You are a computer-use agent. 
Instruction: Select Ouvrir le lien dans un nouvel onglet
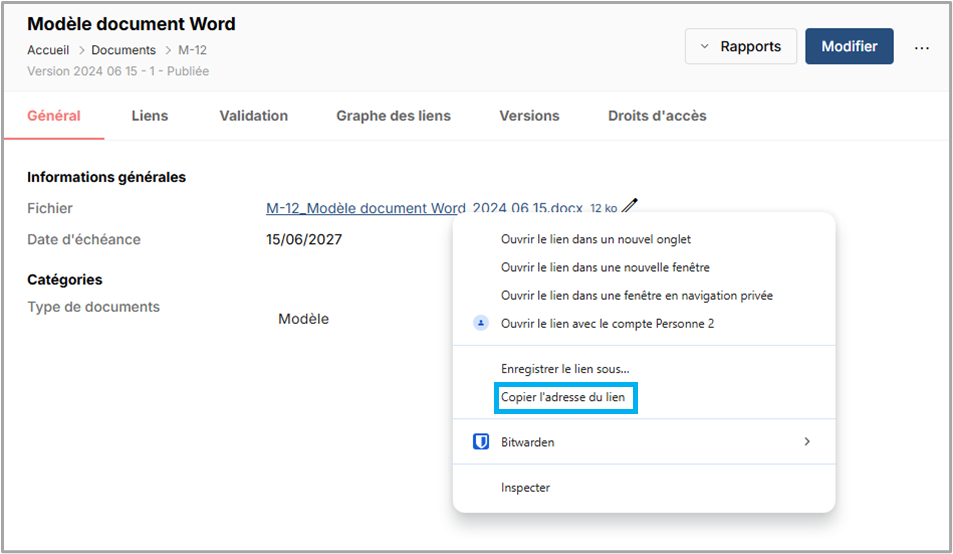596,240
